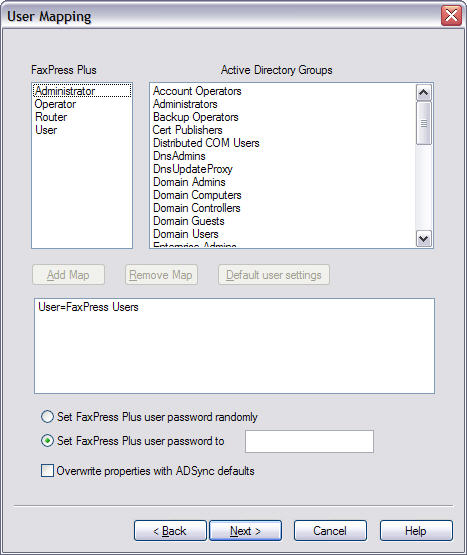
Task: Select Backup Operators group
Action: pos(195,117)
